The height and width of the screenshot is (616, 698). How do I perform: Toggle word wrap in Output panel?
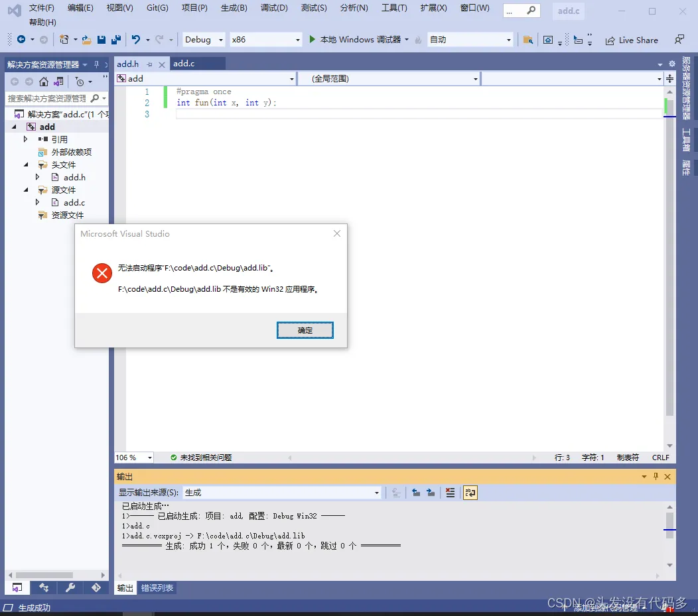(x=470, y=493)
